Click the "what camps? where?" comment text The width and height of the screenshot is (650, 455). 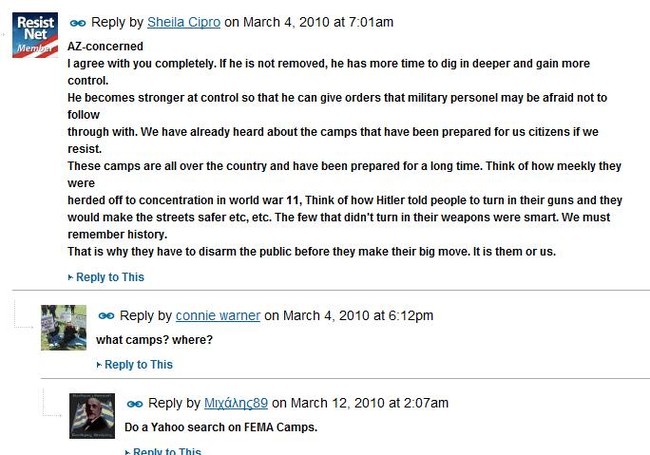coord(154,340)
